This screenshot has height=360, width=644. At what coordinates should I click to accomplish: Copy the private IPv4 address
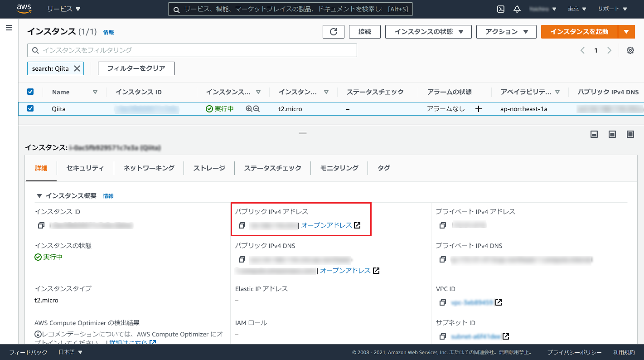click(443, 225)
